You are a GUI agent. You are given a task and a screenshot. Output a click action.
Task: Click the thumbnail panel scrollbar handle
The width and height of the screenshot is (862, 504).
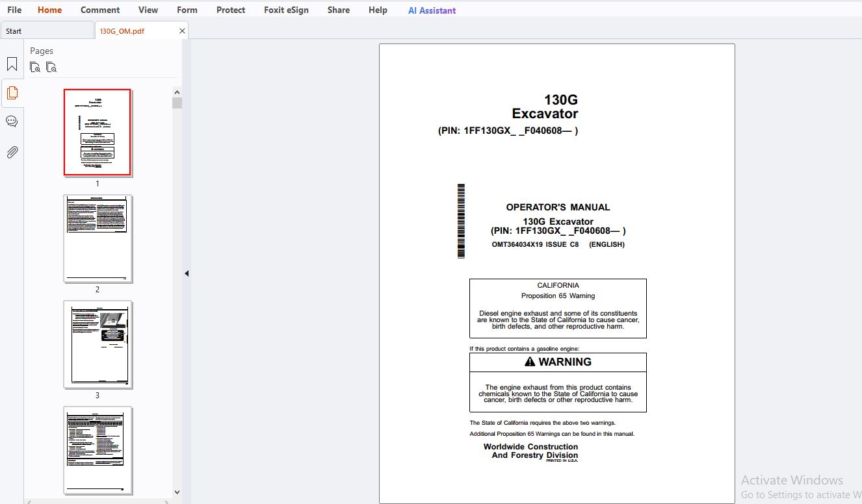[x=177, y=103]
